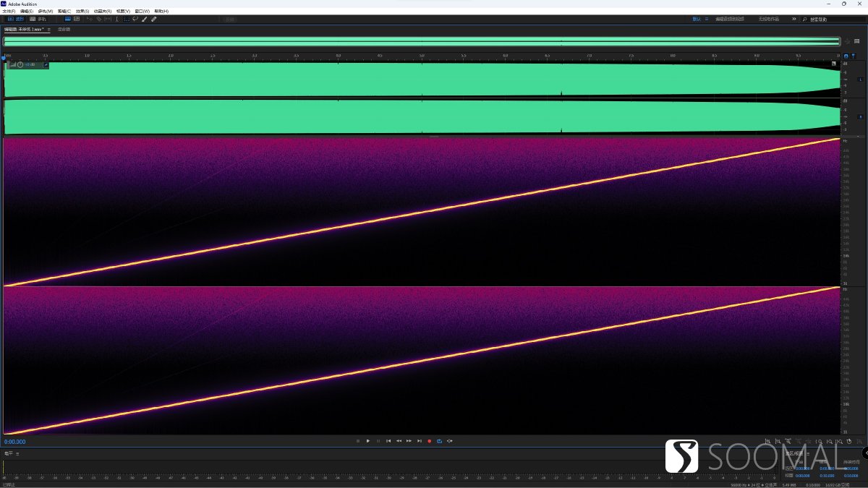
Task: Click the overview navigator zoom bar
Action: (x=422, y=41)
